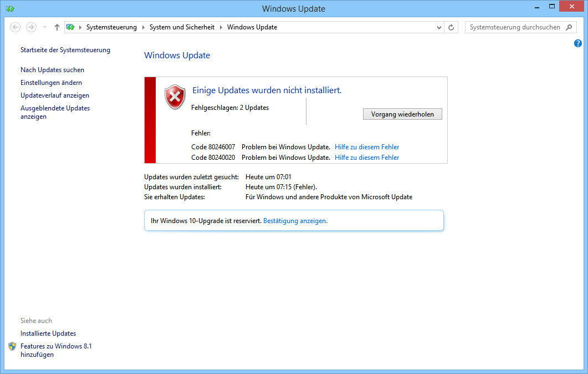
Task: Click the Windows Update icon in the address bar
Action: click(70, 27)
